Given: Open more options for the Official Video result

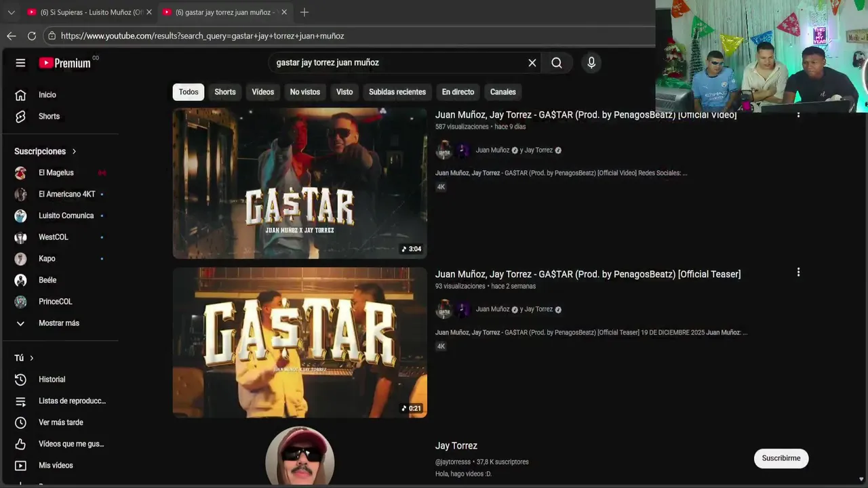Looking at the screenshot, I should tap(798, 114).
